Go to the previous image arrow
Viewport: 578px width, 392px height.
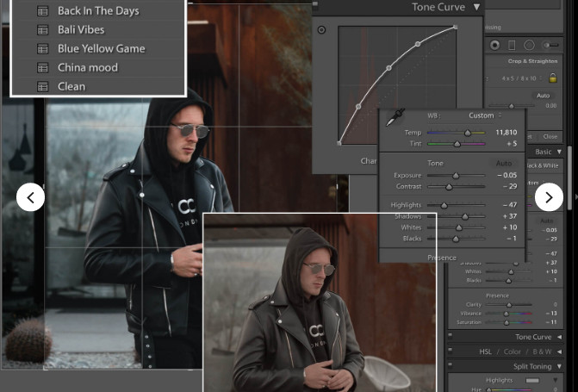point(30,197)
